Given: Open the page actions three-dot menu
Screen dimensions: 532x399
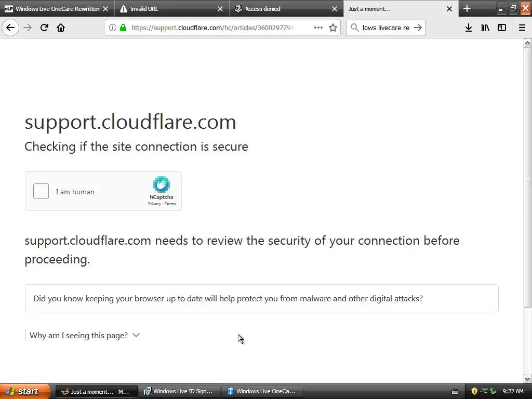Looking at the screenshot, I should [318, 28].
